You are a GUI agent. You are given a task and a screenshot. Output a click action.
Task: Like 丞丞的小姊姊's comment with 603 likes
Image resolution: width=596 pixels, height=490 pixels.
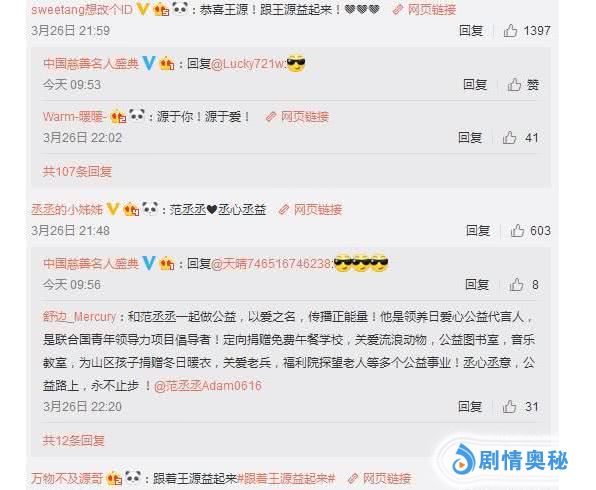click(x=517, y=230)
